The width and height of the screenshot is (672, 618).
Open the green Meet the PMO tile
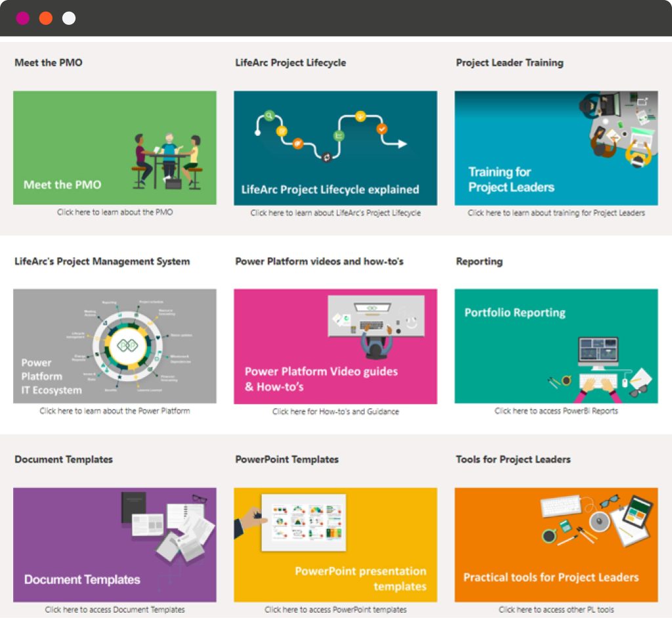(115, 148)
